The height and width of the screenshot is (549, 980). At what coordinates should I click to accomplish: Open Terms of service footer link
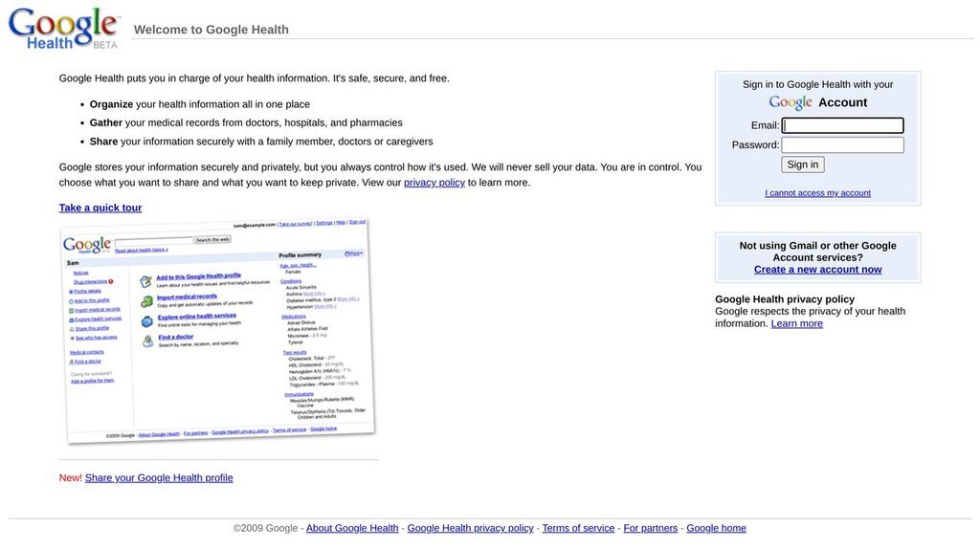(x=578, y=528)
